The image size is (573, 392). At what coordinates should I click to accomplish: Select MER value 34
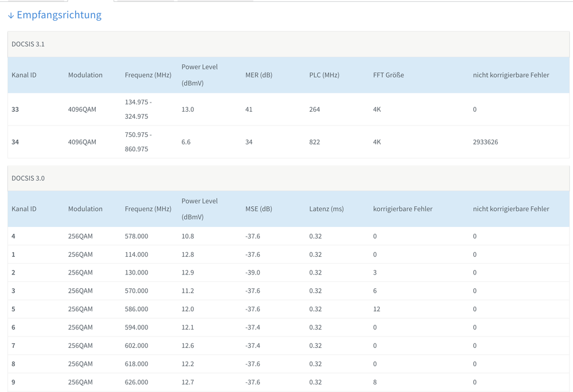249,142
